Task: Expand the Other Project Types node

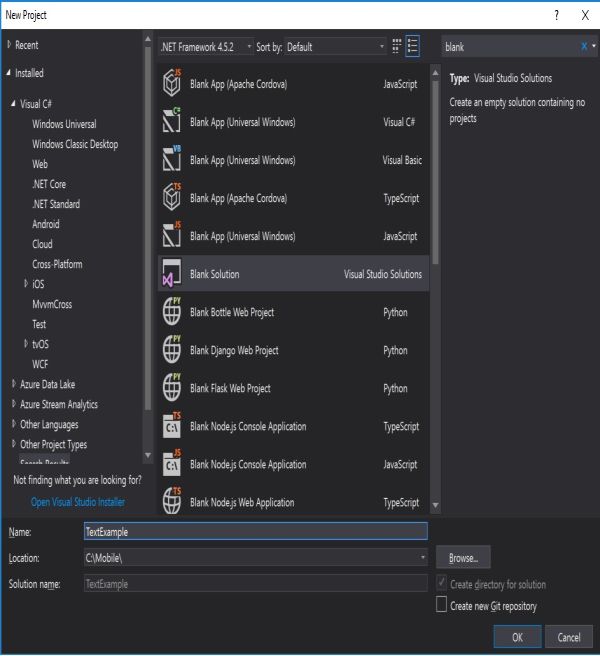Action: tap(14, 444)
